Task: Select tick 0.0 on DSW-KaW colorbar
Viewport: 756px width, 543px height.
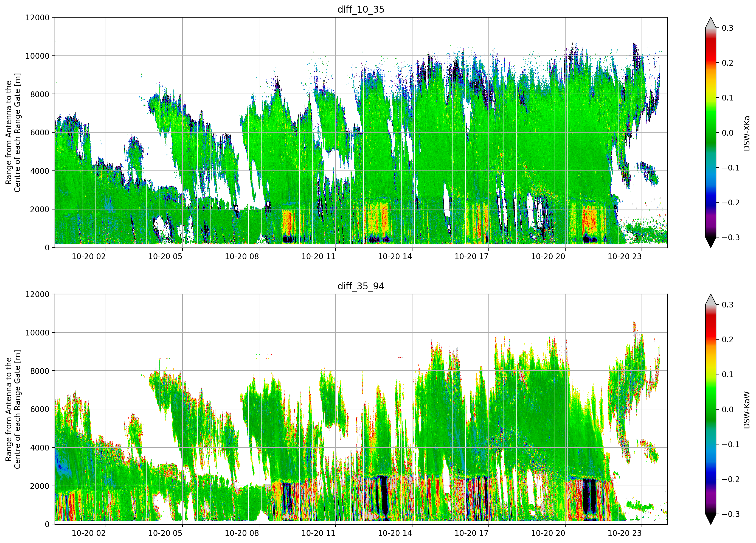Action: coord(727,409)
